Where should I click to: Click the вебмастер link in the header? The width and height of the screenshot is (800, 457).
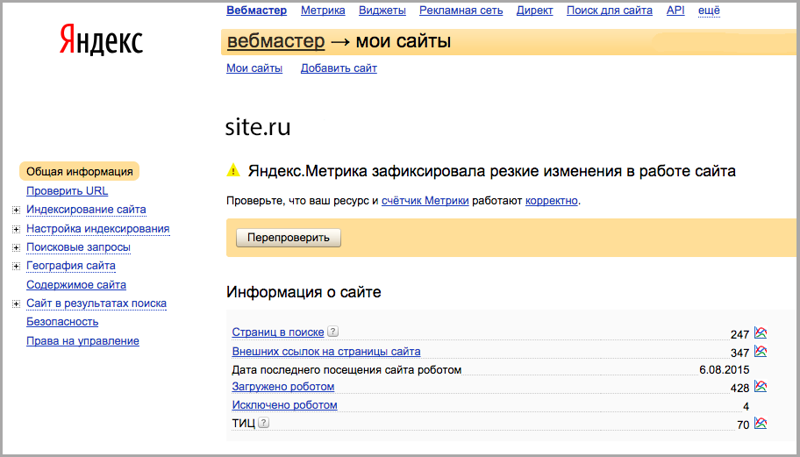click(276, 41)
